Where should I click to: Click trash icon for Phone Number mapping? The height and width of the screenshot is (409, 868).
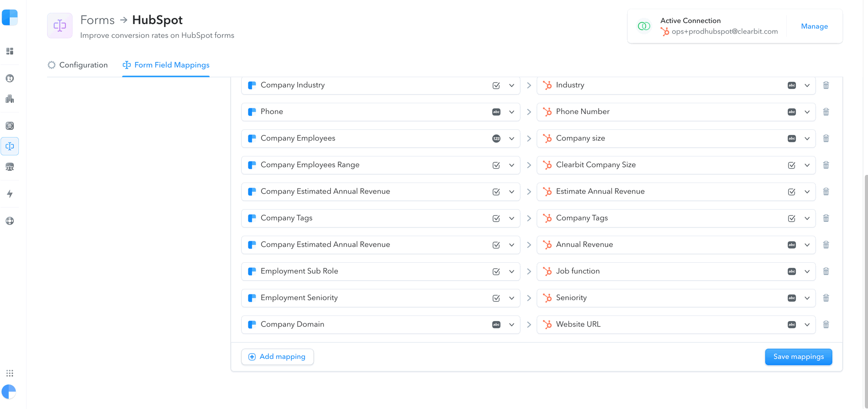826,112
